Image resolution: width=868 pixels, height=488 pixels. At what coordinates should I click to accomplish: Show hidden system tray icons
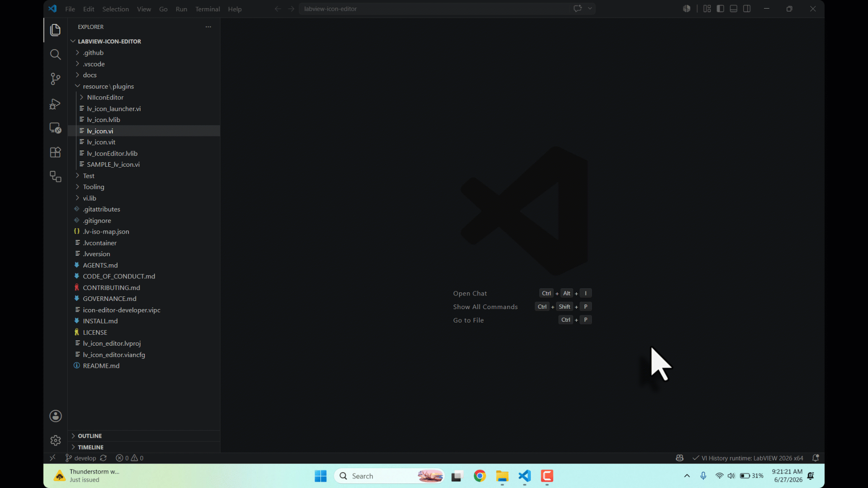pyautogui.click(x=687, y=476)
